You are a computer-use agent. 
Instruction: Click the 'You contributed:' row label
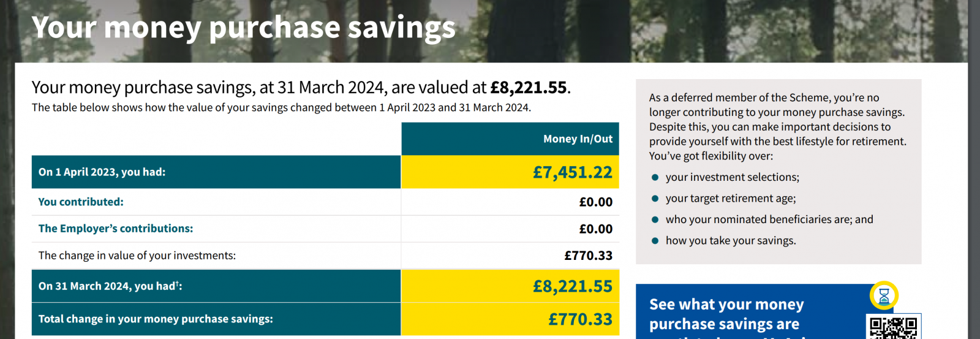81,202
